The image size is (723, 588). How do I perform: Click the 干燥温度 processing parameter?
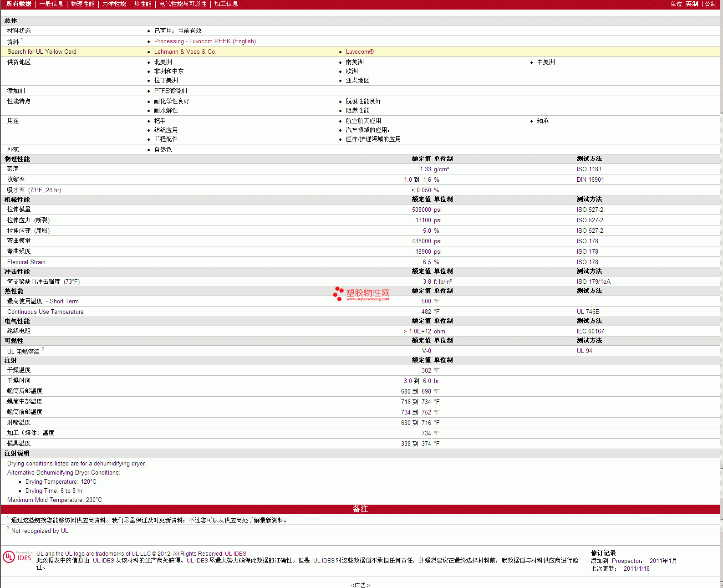pyautogui.click(x=19, y=370)
